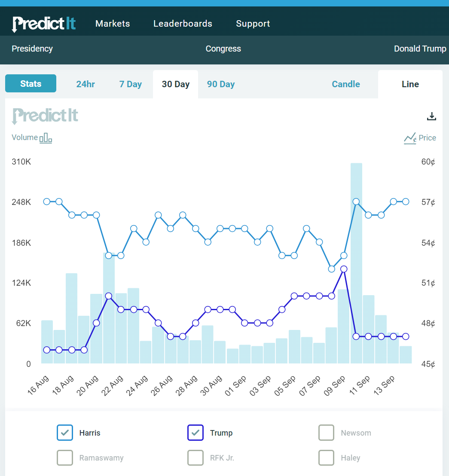
Task: Tick the RFK Jr. checkbox
Action: [x=195, y=458]
